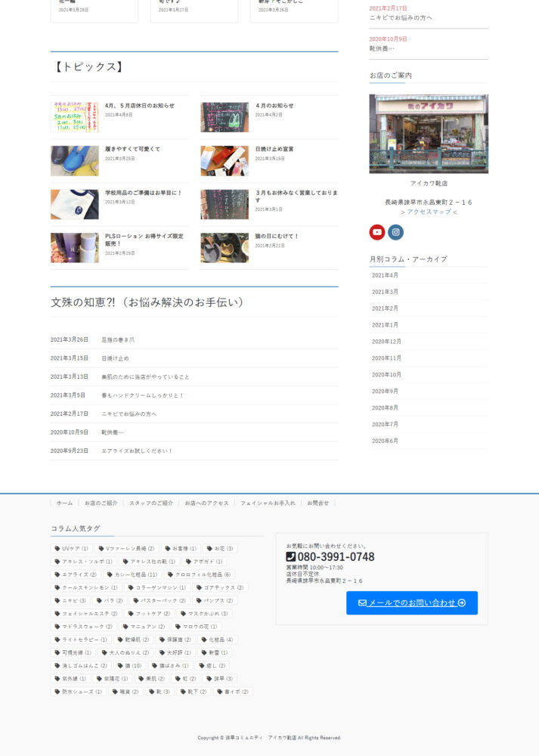Viewport: 539px width, 756px height.
Task: Open sidebar post 靴供養… dated 2020年10月9日
Action: pos(382,48)
